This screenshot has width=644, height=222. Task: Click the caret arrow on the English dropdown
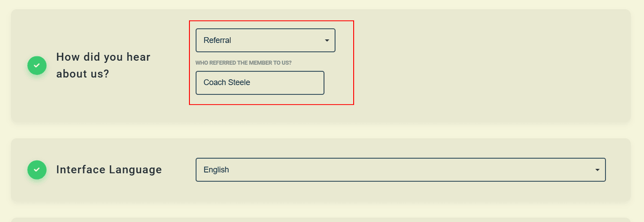tap(597, 170)
